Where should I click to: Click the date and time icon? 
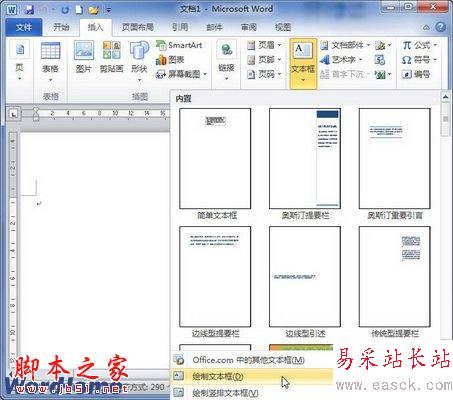tap(380, 60)
